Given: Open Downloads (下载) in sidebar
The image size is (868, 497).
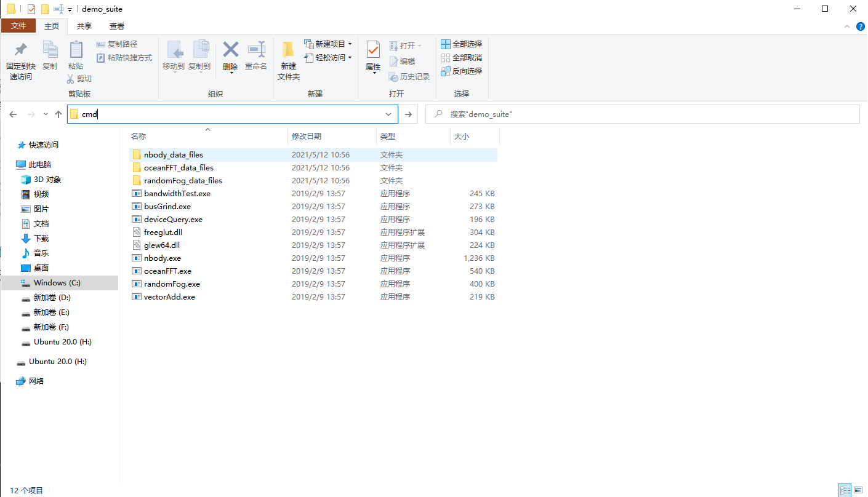Looking at the screenshot, I should click(x=41, y=239).
